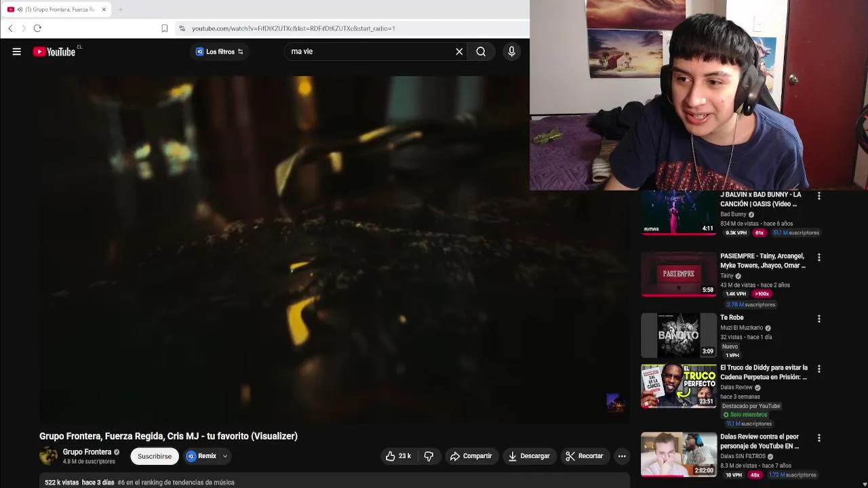Open the 2:02:00 Dalas Review thumbnail
Viewport: 868px width, 488px height.
679,454
